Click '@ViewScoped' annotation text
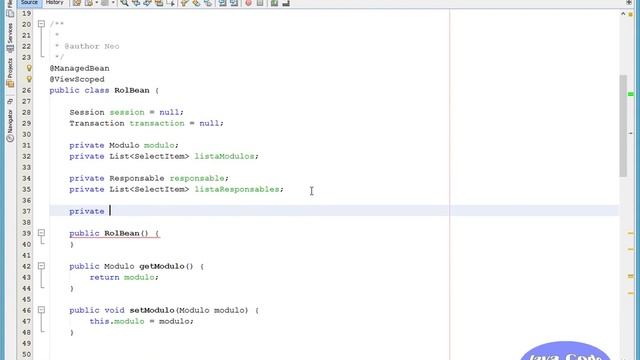The image size is (640, 360). (77, 79)
